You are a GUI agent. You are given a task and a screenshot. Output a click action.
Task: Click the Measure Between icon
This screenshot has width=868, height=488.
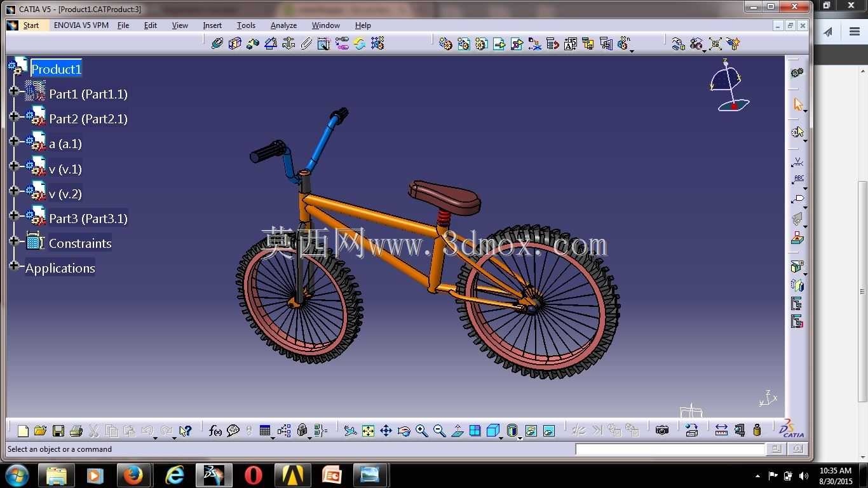coord(721,430)
